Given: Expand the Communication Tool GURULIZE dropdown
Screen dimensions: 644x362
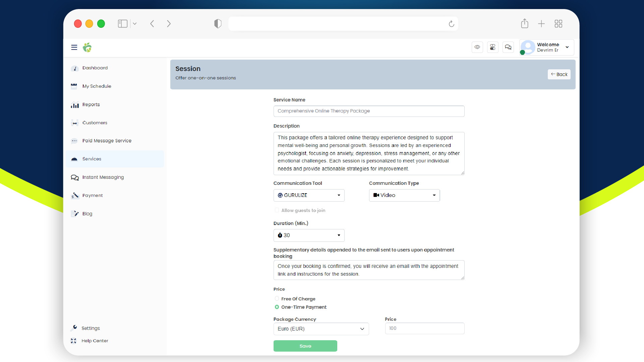Looking at the screenshot, I should coord(339,195).
